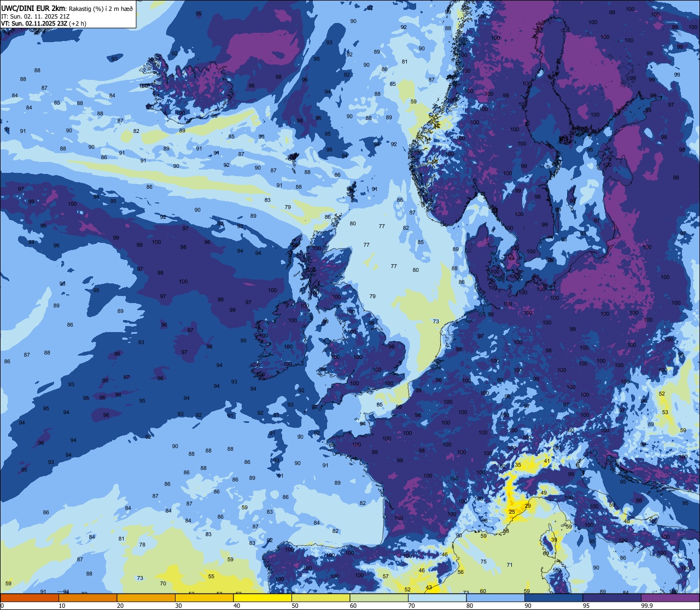The width and height of the screenshot is (700, 610).
Task: Click the 'IT: Sun. 02. 11. 2025 21Z' line
Action: (35, 16)
